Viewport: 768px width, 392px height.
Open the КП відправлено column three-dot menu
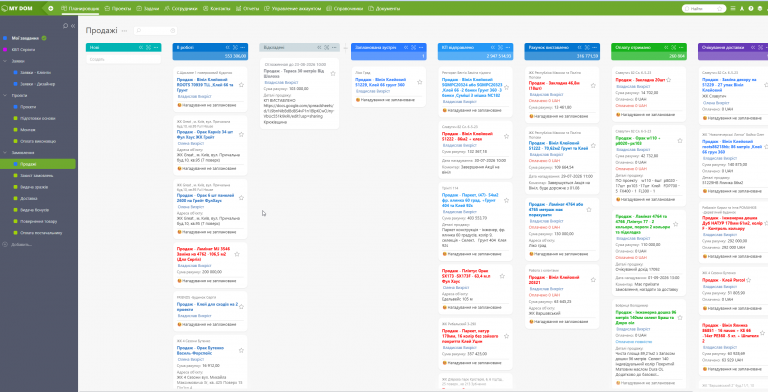tap(508, 48)
